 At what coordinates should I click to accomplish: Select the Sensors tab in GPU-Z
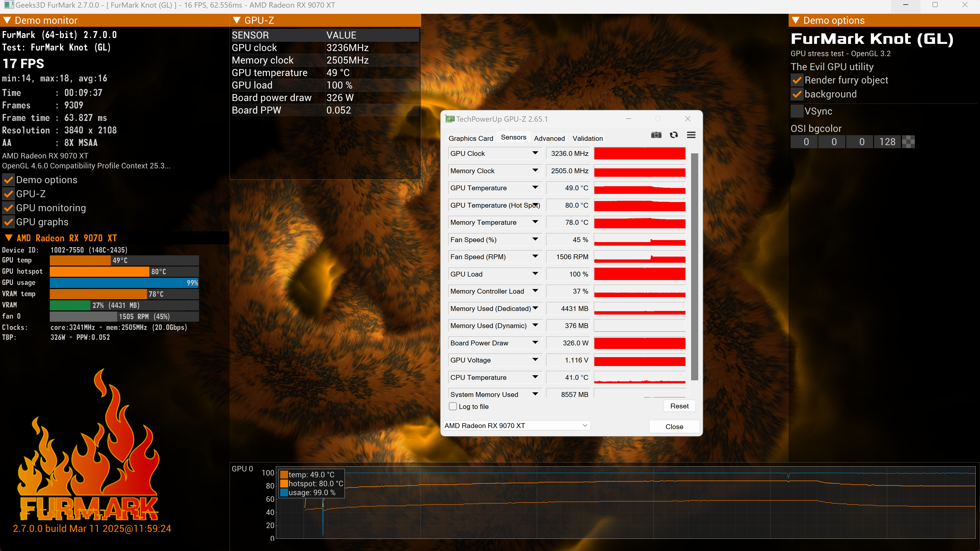(513, 138)
